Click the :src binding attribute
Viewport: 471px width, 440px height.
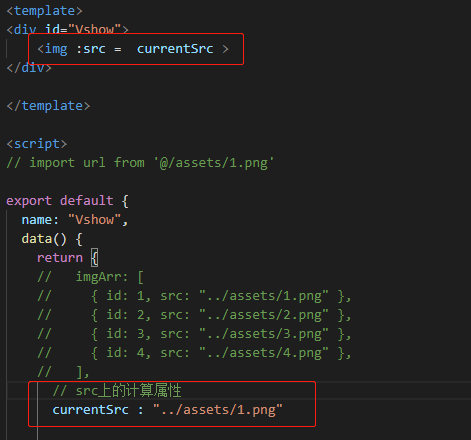coord(91,49)
